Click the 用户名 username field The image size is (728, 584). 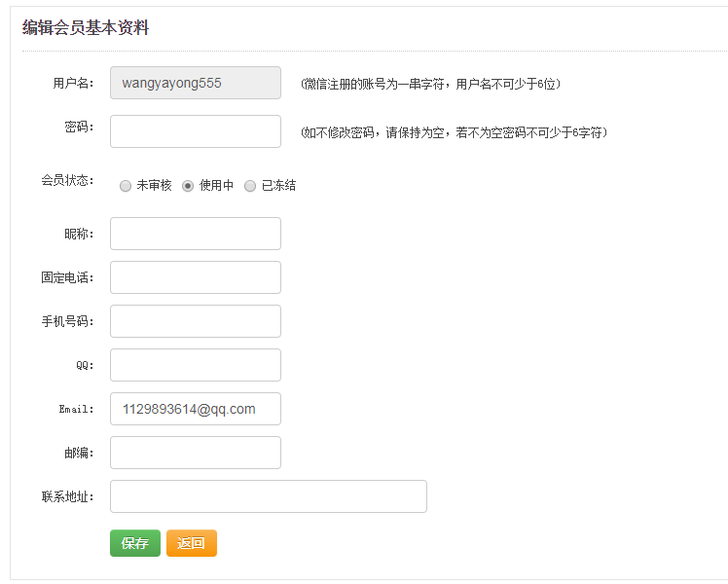tap(196, 83)
